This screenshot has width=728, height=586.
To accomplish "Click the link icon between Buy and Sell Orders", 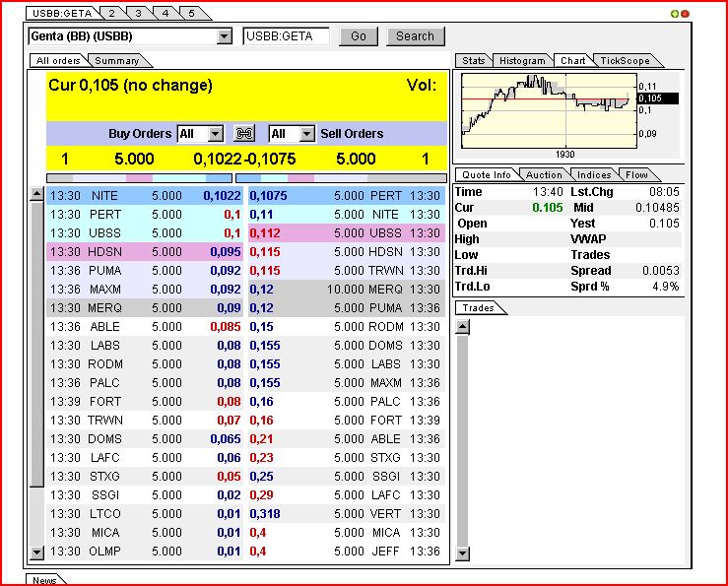I will coord(245,134).
